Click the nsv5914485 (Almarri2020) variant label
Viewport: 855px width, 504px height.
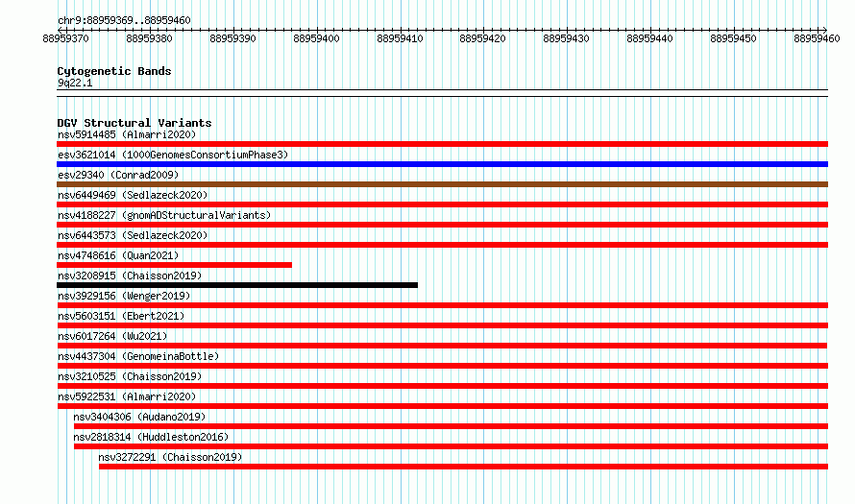(127, 134)
